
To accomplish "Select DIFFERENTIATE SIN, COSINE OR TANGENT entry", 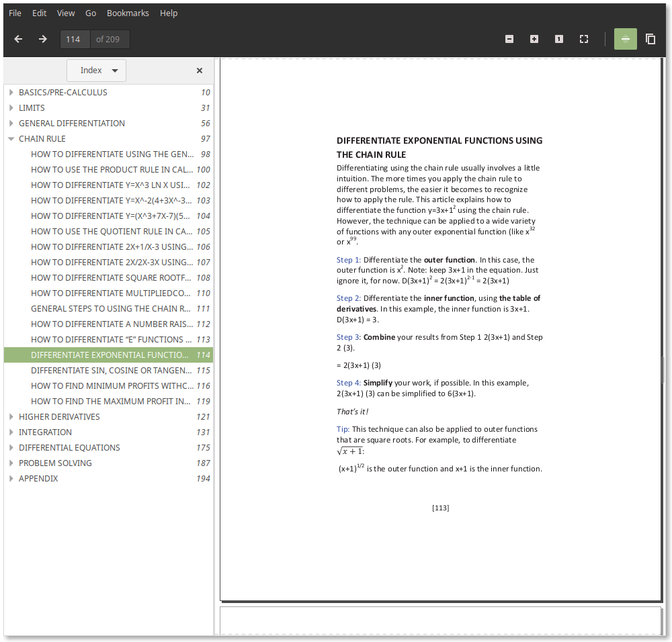I will [x=112, y=371].
